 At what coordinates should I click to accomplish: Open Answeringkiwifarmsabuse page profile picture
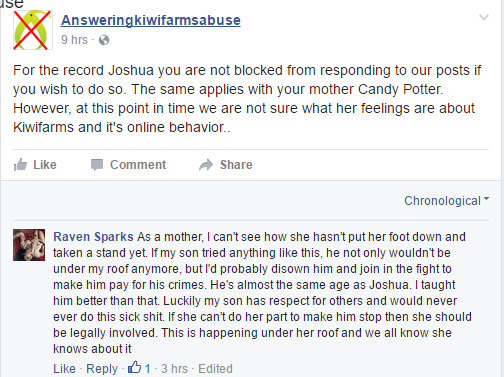coord(33,30)
